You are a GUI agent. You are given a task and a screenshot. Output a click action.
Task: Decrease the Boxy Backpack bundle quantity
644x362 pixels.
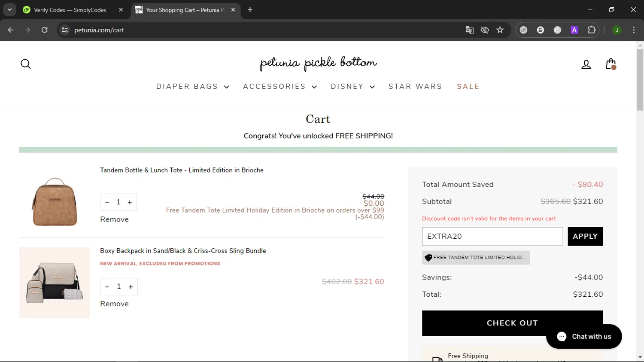pos(107,287)
